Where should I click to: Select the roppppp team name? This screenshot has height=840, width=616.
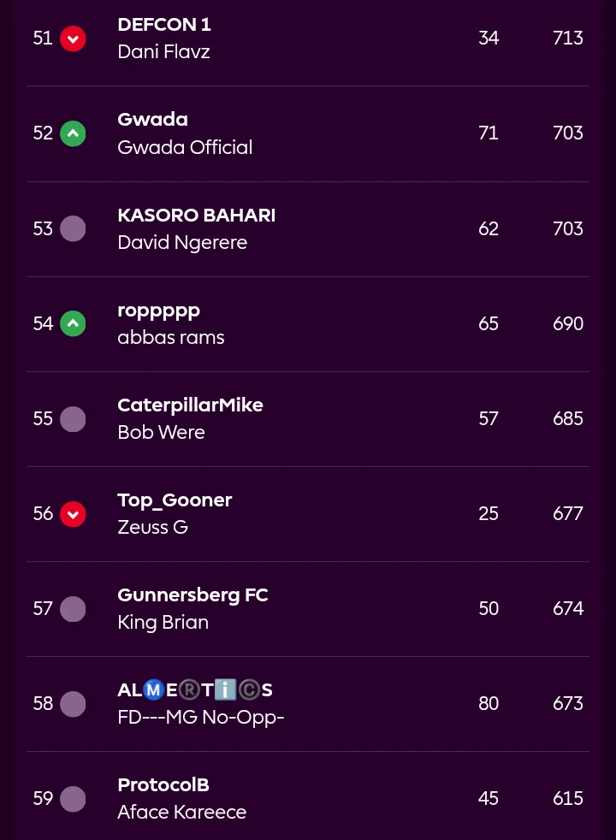click(158, 310)
